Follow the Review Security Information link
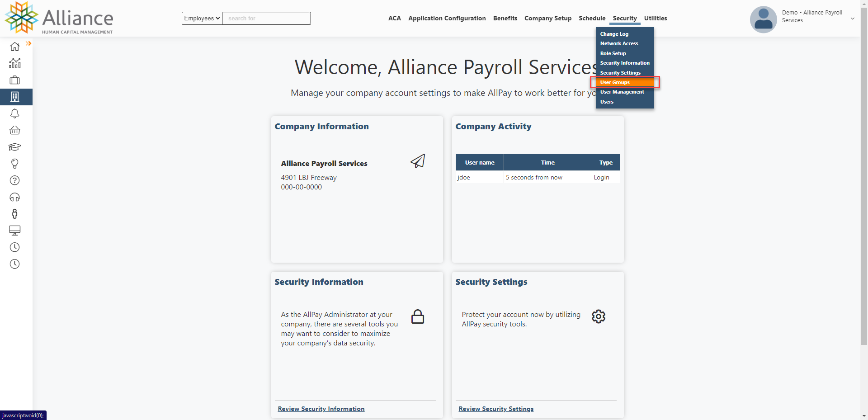 (321, 409)
